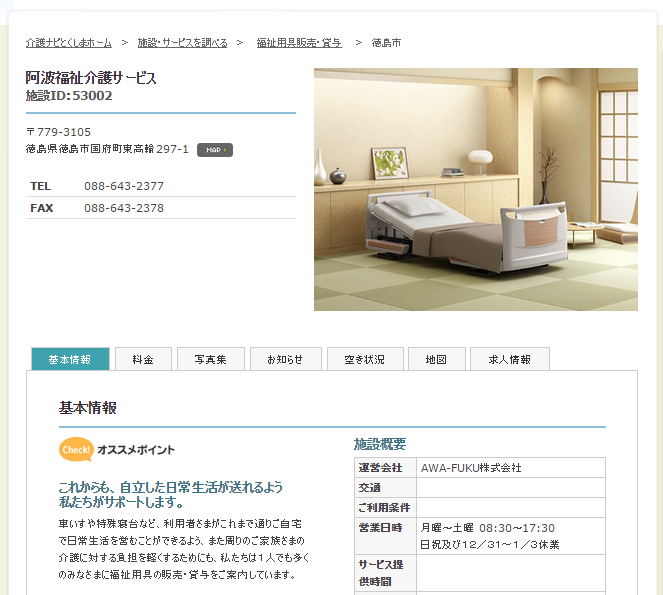Click the 徳島市 breadcrumb text
This screenshot has height=595, width=663.
pyautogui.click(x=386, y=43)
